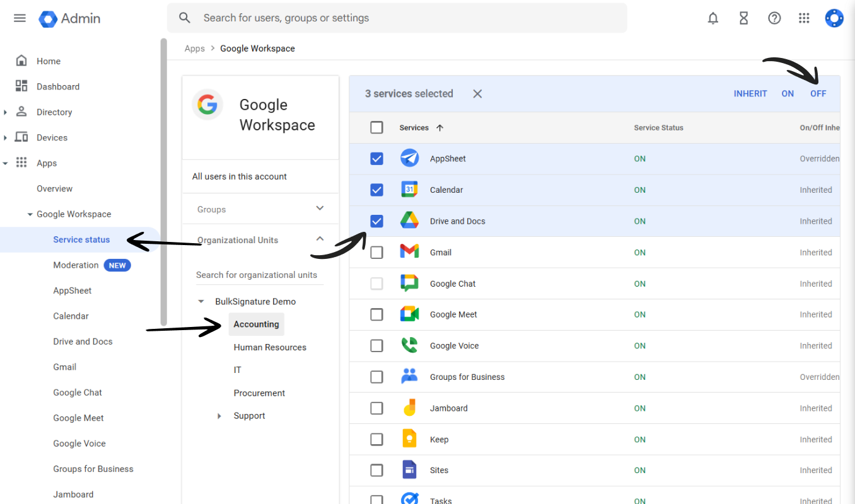Viewport: 855px width, 504px height.
Task: Check the Gmail service checkbox
Action: [x=376, y=252]
